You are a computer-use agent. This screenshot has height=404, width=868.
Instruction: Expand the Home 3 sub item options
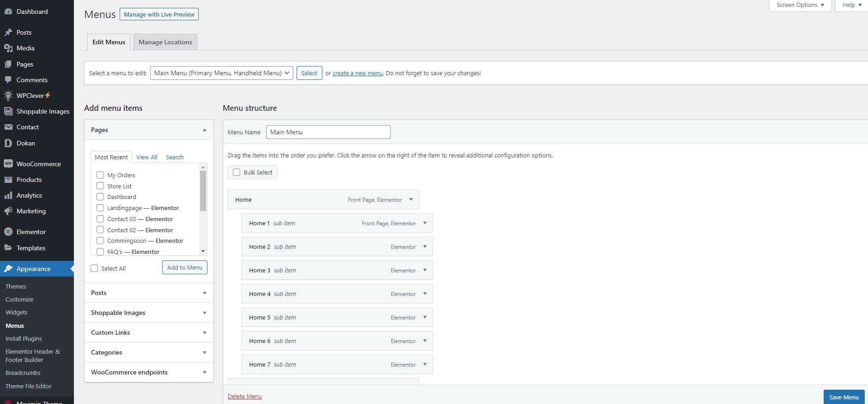point(425,270)
